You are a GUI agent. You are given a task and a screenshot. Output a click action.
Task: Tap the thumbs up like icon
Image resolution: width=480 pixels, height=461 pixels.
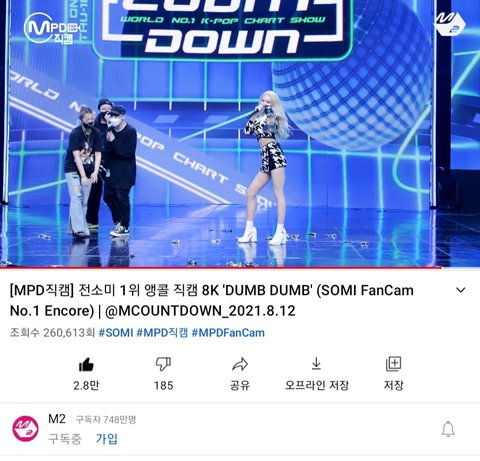point(86,365)
